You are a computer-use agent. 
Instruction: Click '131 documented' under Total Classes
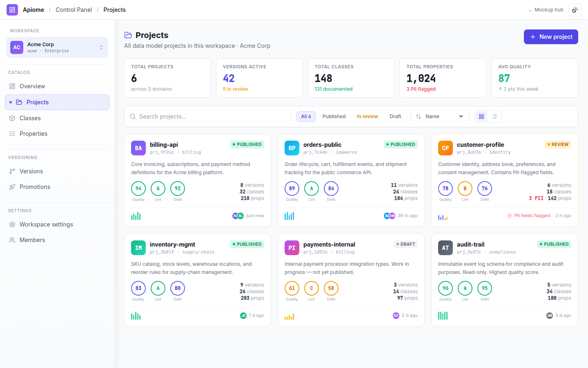pos(334,89)
